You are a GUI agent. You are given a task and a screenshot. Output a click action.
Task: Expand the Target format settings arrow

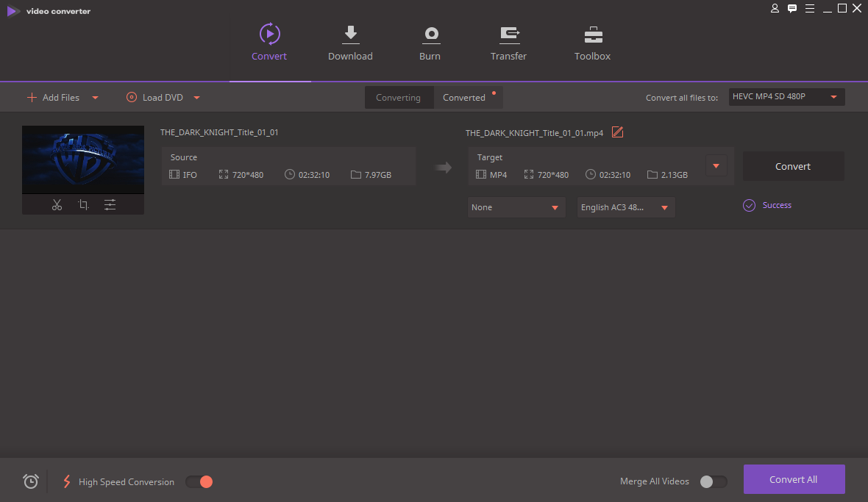[716, 166]
